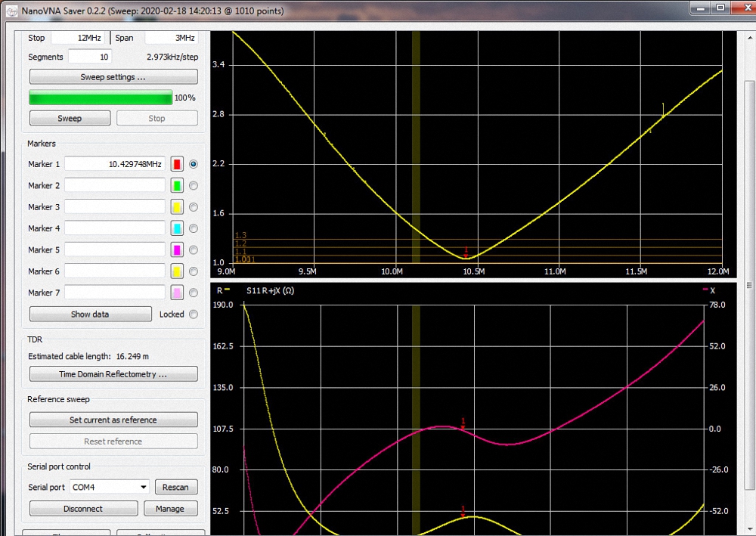Click the Span frequency field showing 3MHz

point(171,38)
